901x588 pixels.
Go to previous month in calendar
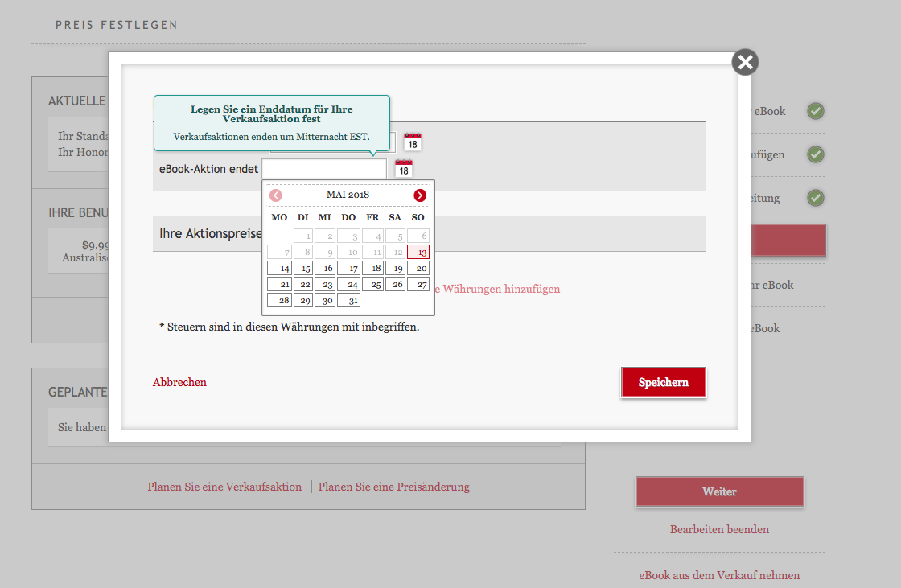click(x=276, y=195)
